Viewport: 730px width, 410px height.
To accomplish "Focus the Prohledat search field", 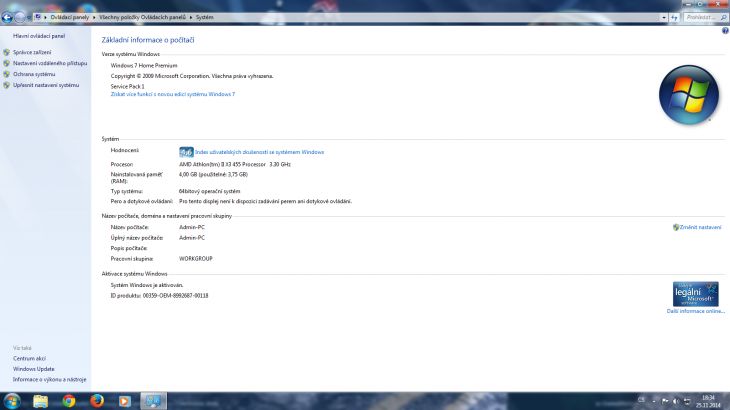I will tap(702, 17).
